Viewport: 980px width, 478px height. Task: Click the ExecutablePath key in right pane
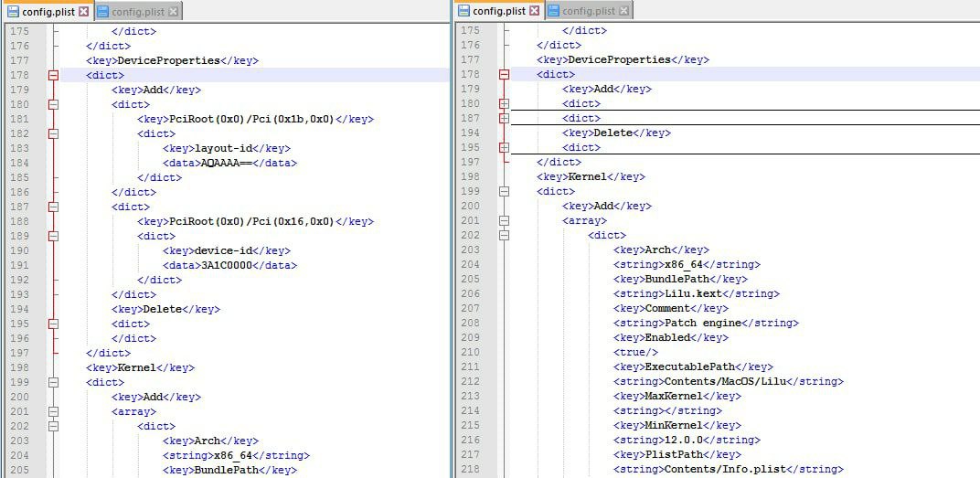pos(690,366)
